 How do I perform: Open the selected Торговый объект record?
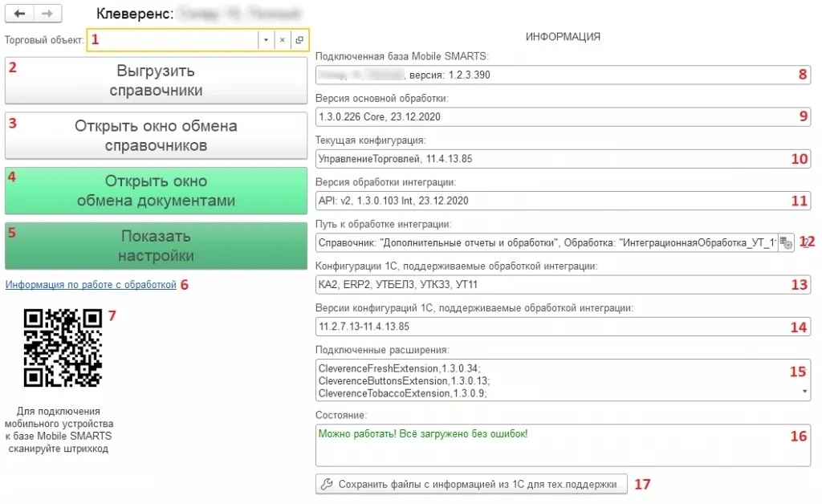(299, 40)
